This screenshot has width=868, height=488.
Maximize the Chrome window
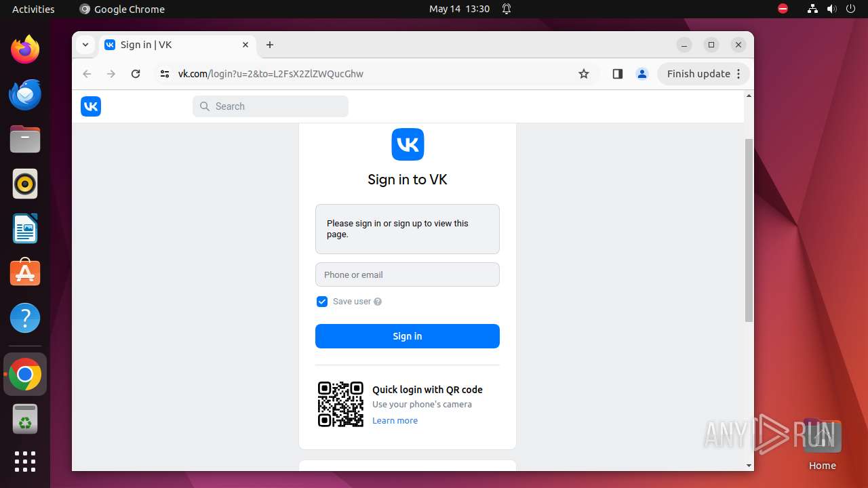[x=711, y=45]
